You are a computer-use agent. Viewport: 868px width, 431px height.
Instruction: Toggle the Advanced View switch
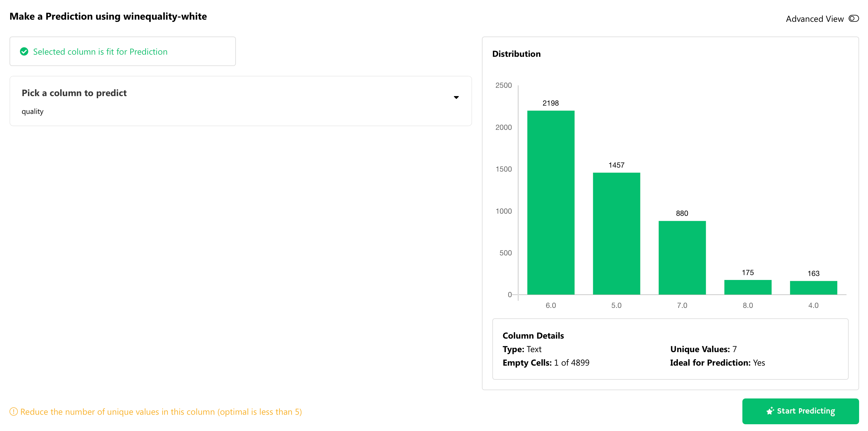[x=853, y=18]
